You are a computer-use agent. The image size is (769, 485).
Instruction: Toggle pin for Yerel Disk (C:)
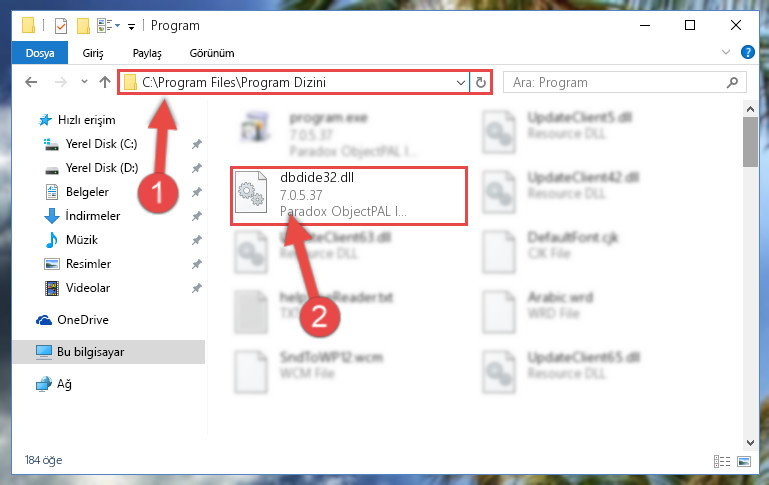[197, 144]
